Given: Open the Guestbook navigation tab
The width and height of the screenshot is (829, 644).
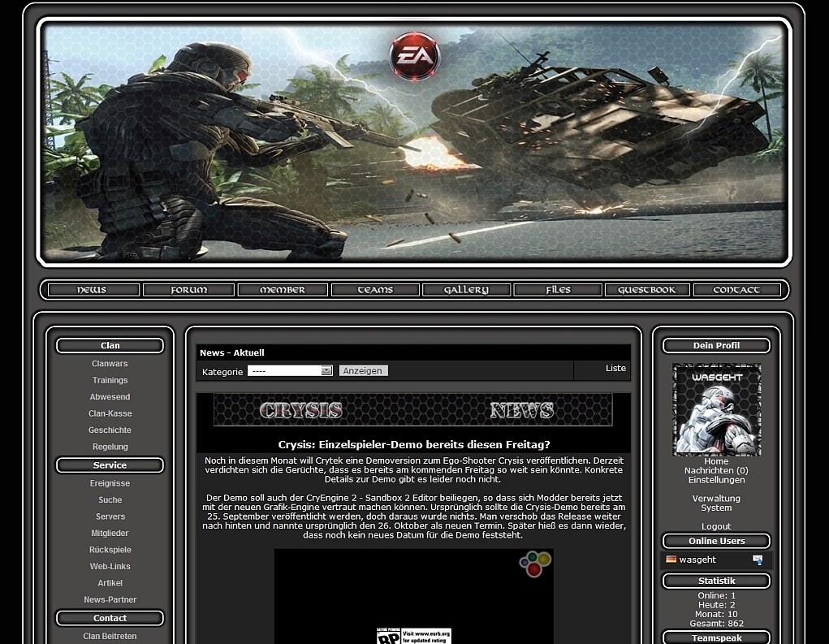Looking at the screenshot, I should point(647,290).
